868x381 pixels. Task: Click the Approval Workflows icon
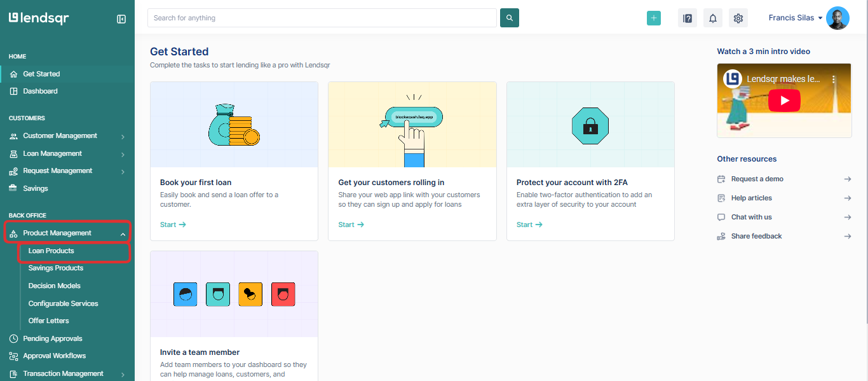(14, 356)
